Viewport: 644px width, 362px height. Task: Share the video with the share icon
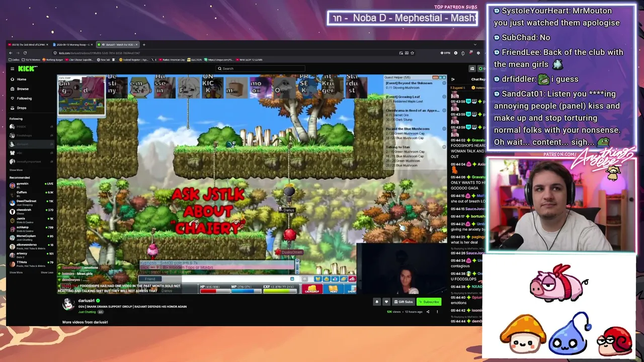click(428, 312)
